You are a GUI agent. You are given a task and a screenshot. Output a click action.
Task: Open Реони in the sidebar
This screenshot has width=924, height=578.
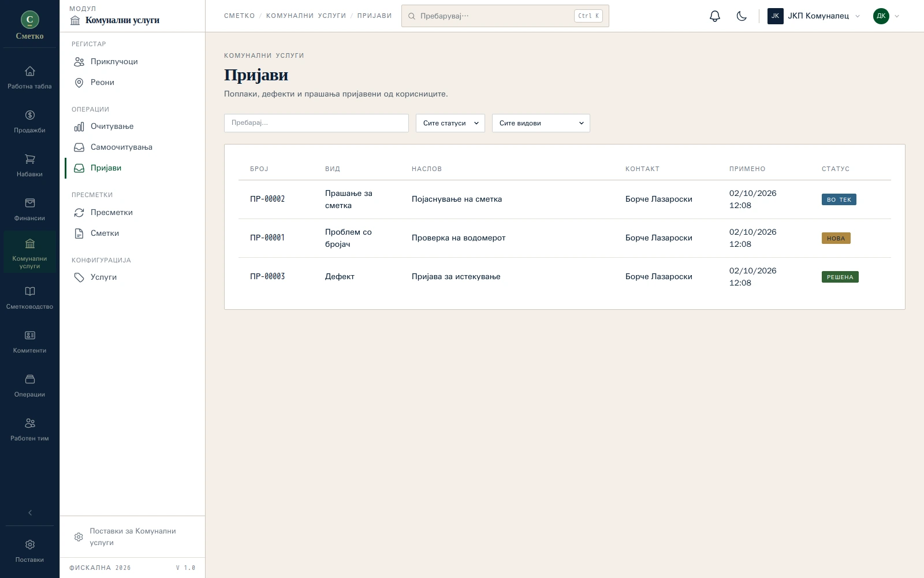click(x=132, y=83)
